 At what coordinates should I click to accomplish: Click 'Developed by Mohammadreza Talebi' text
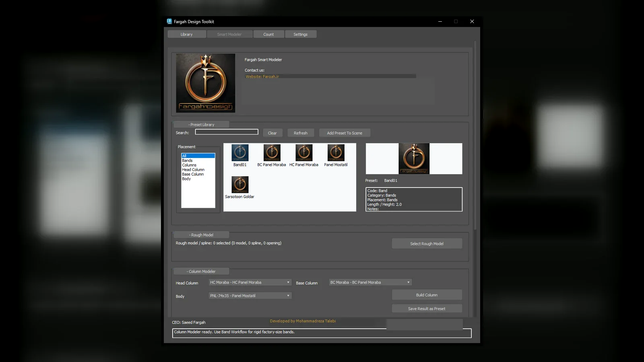tap(303, 321)
